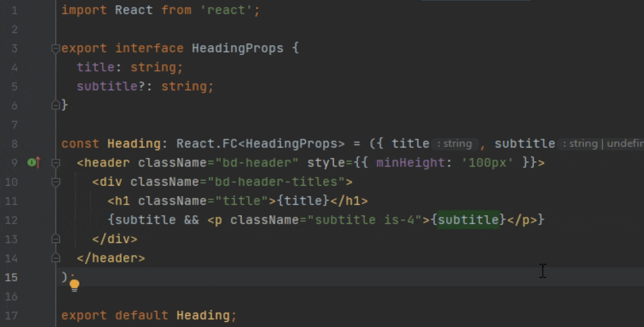Click the fold marker at the closing brace line 6
The width and height of the screenshot is (644, 327).
(56, 104)
